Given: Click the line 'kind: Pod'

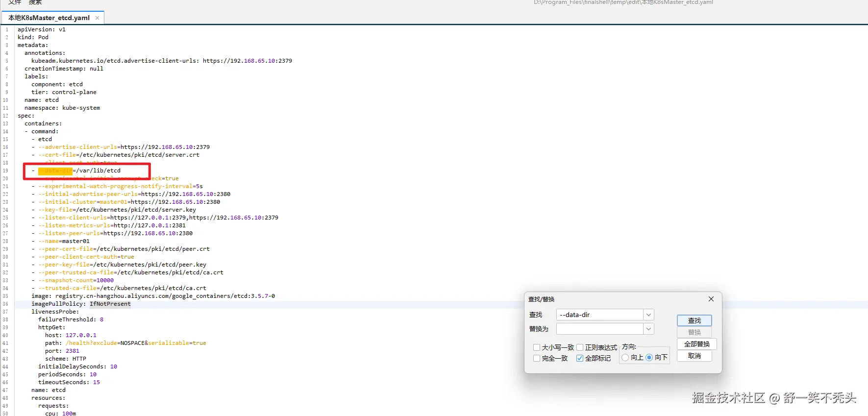Looking at the screenshot, I should click(33, 37).
